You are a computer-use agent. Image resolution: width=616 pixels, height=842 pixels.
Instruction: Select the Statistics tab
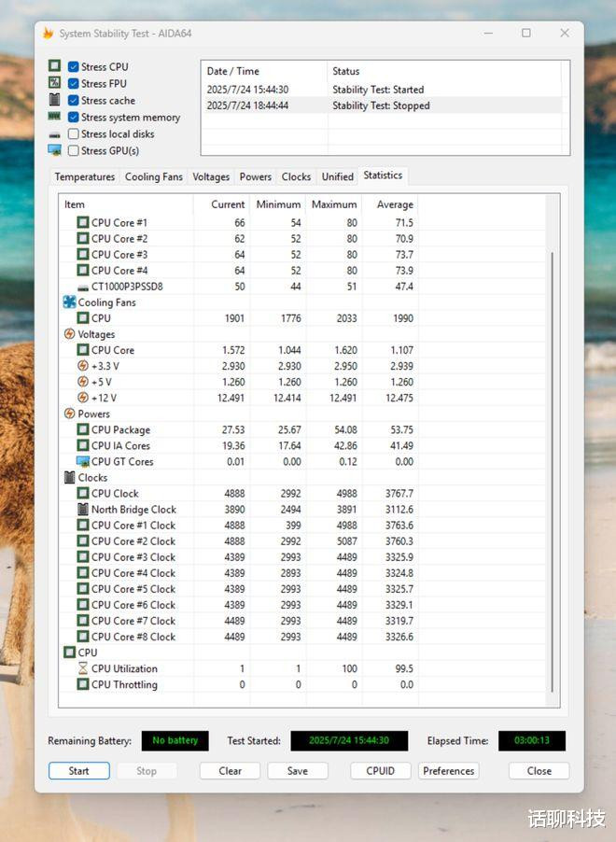pyautogui.click(x=383, y=175)
